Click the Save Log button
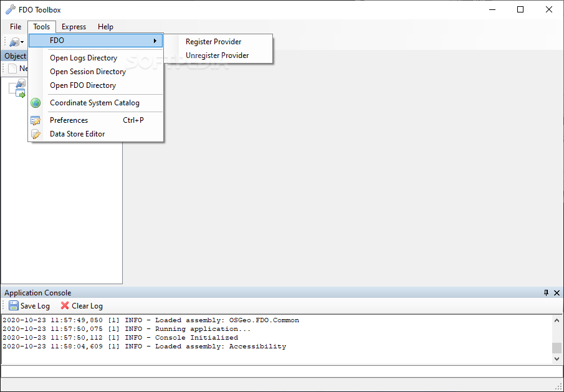Image resolution: width=564 pixels, height=392 pixels. (29, 306)
